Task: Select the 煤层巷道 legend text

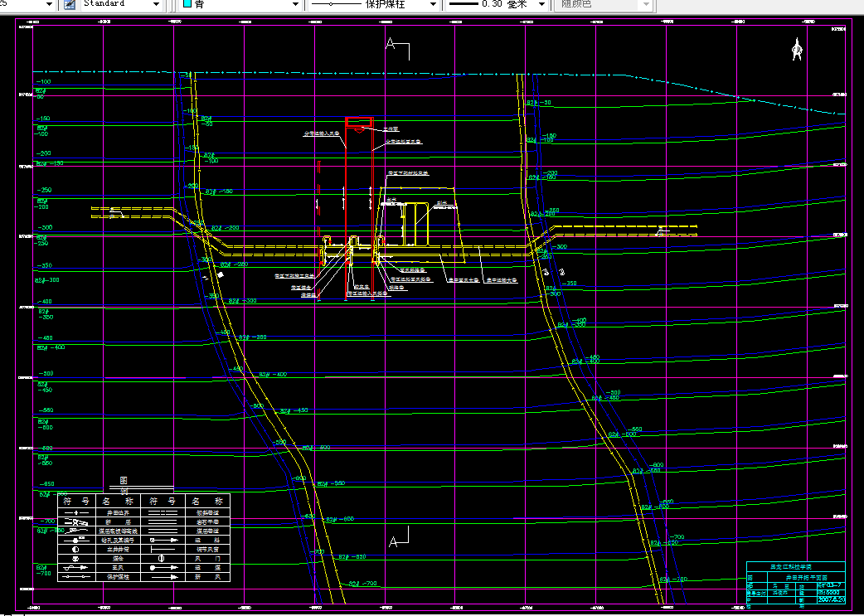Action: point(208,531)
